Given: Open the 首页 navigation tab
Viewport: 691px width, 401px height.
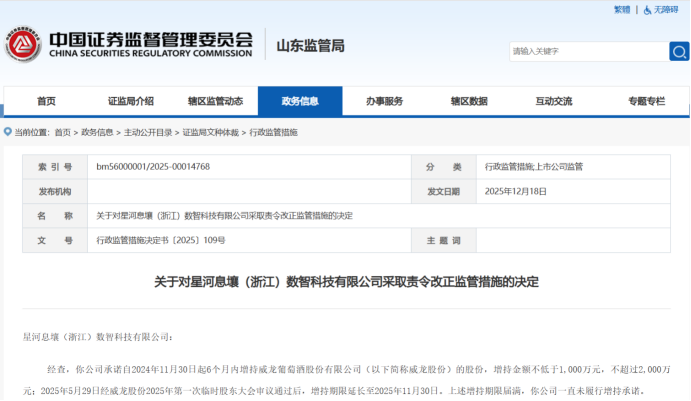Looking at the screenshot, I should point(46,101).
